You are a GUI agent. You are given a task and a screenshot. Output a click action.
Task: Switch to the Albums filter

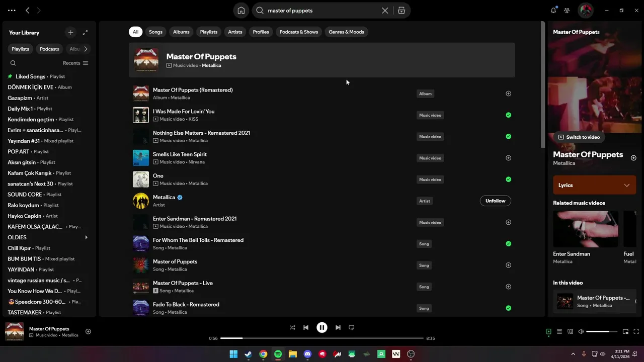tap(181, 32)
